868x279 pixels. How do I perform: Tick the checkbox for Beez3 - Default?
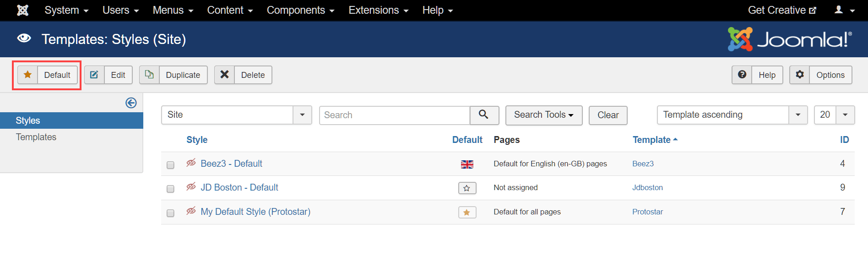pos(170,164)
